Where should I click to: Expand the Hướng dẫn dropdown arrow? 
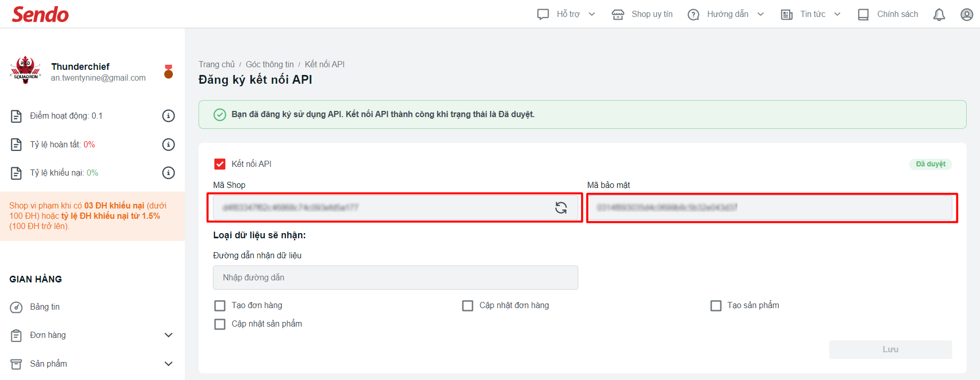click(x=760, y=14)
